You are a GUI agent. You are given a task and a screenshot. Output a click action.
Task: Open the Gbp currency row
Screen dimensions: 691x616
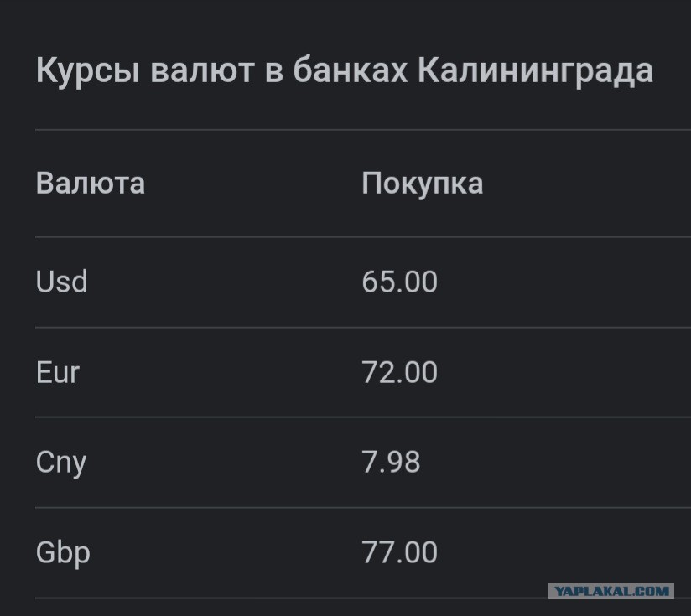[363, 552]
